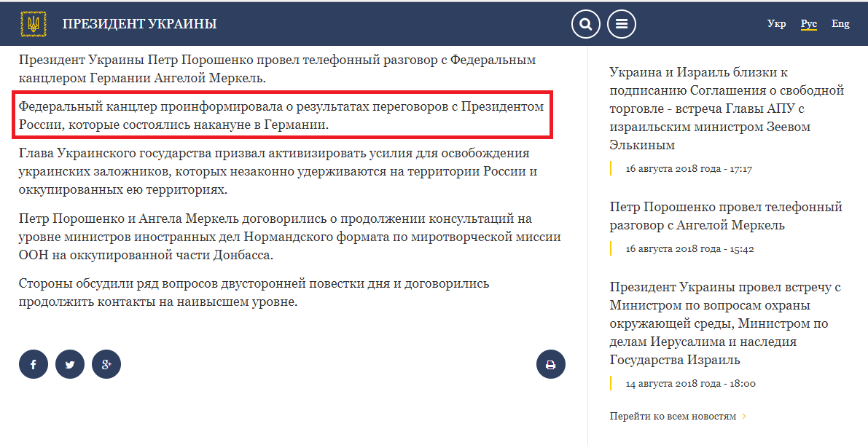Share article on Facebook
868x445 pixels.
(x=34, y=364)
